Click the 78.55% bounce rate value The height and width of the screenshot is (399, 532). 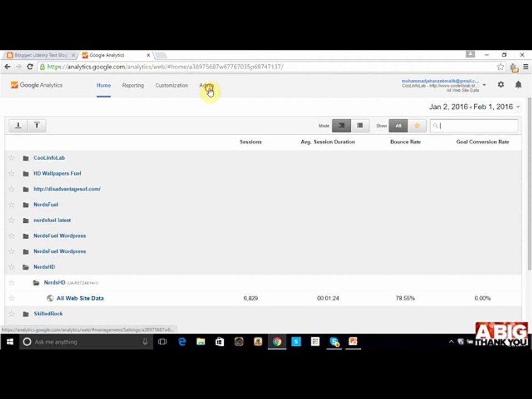pyautogui.click(x=405, y=298)
